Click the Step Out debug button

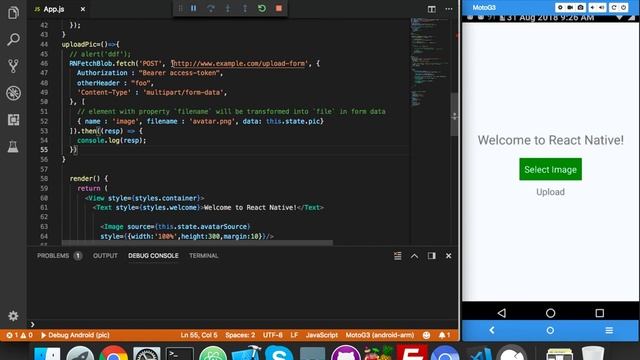pos(245,8)
